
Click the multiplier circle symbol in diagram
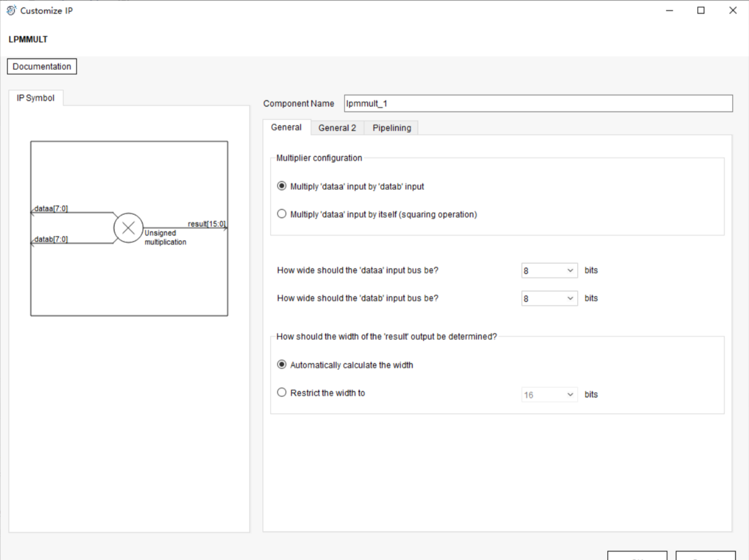point(128,228)
